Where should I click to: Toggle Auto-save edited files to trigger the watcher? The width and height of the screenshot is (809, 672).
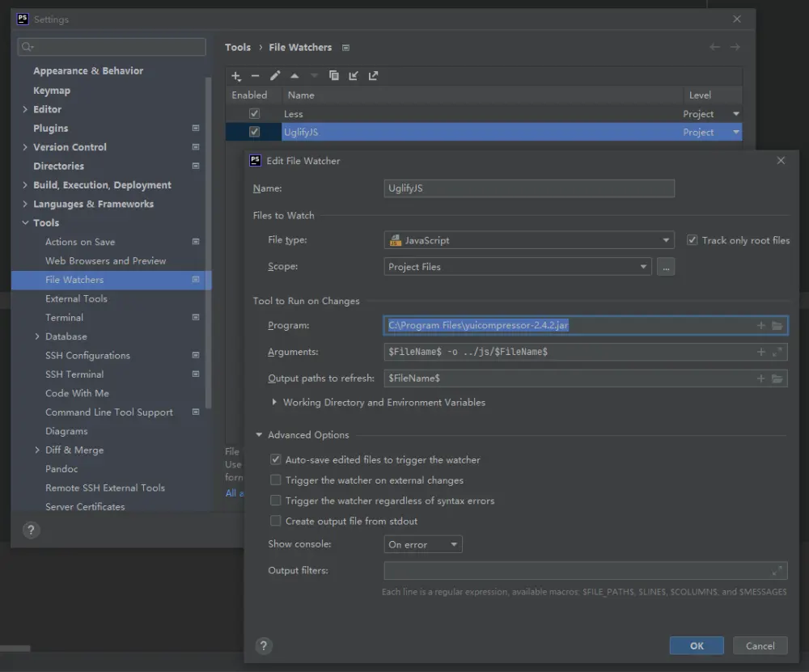276,459
